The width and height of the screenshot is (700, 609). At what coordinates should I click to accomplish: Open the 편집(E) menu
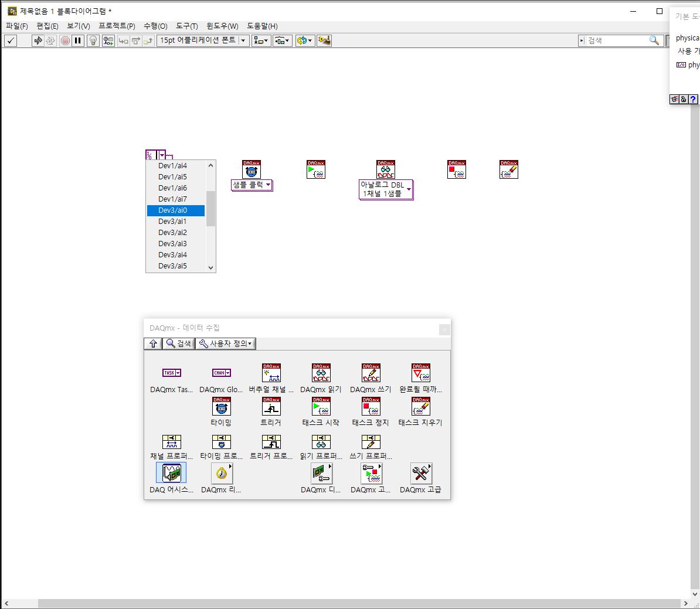click(47, 26)
